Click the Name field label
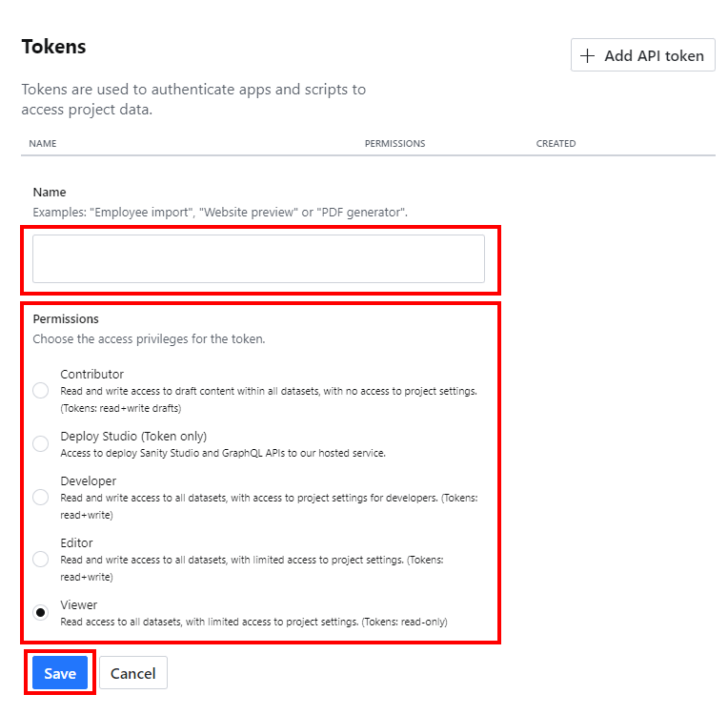The image size is (728, 715). [x=50, y=192]
